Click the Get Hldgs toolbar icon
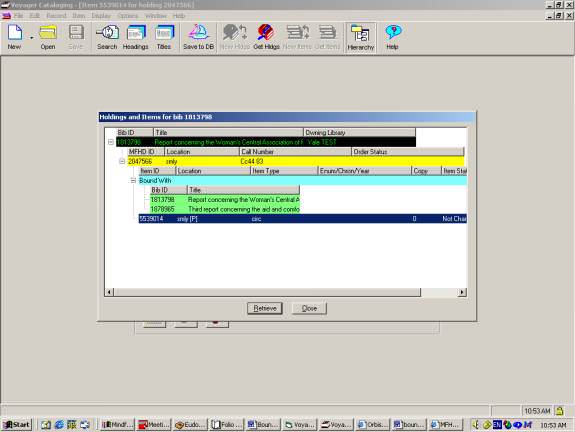Viewport: 575px width, 432px height. pos(266,32)
